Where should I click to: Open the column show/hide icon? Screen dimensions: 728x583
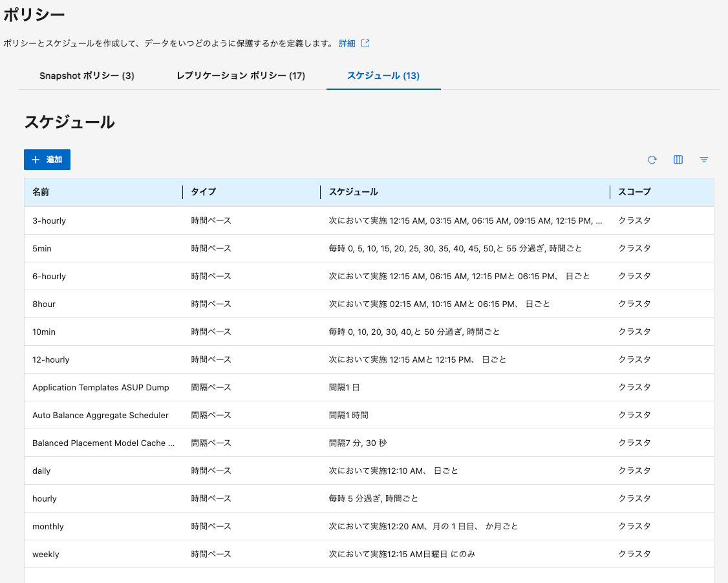tap(678, 160)
